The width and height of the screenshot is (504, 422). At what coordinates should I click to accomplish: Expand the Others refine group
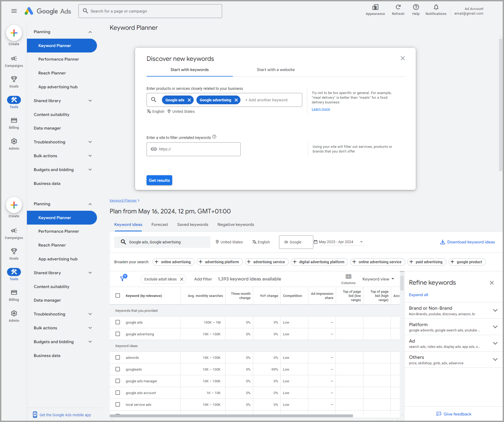click(495, 359)
